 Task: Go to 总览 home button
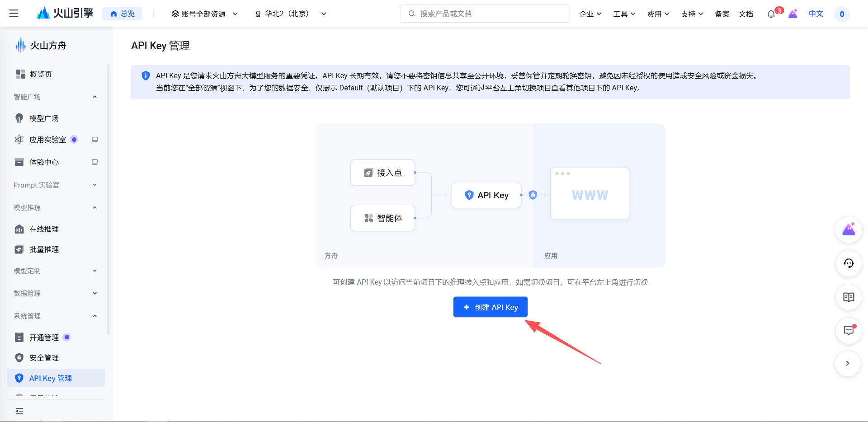[x=122, y=14]
